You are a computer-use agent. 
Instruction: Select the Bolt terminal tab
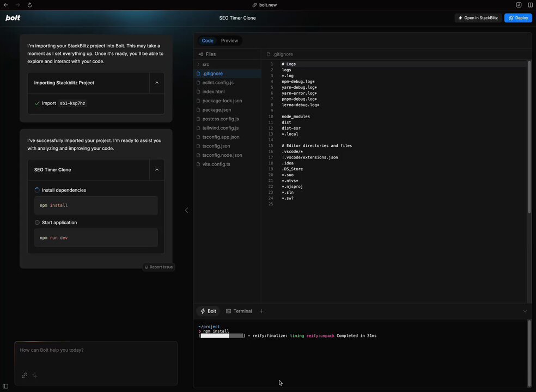(x=208, y=311)
